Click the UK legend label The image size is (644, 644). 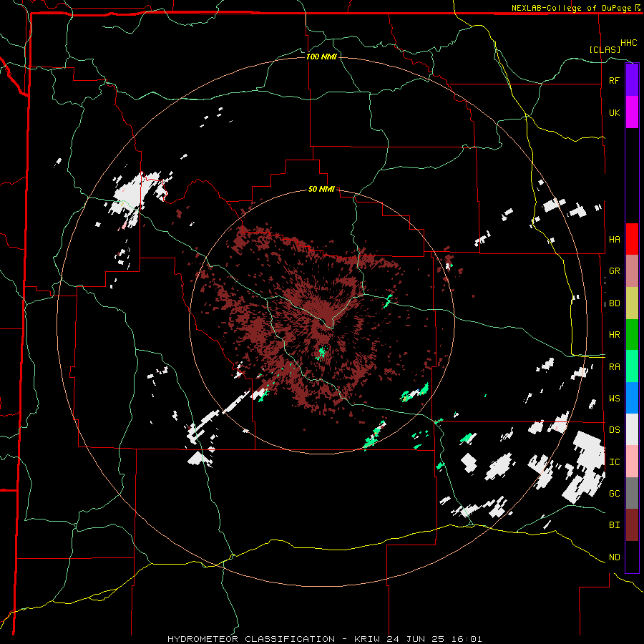point(614,112)
